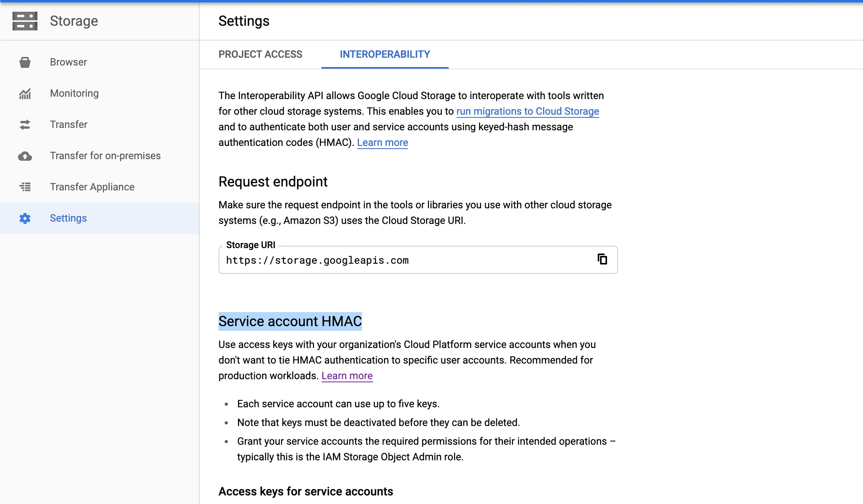Click the Settings label in the sidebar
Image resolution: width=863 pixels, height=504 pixels.
(x=68, y=218)
